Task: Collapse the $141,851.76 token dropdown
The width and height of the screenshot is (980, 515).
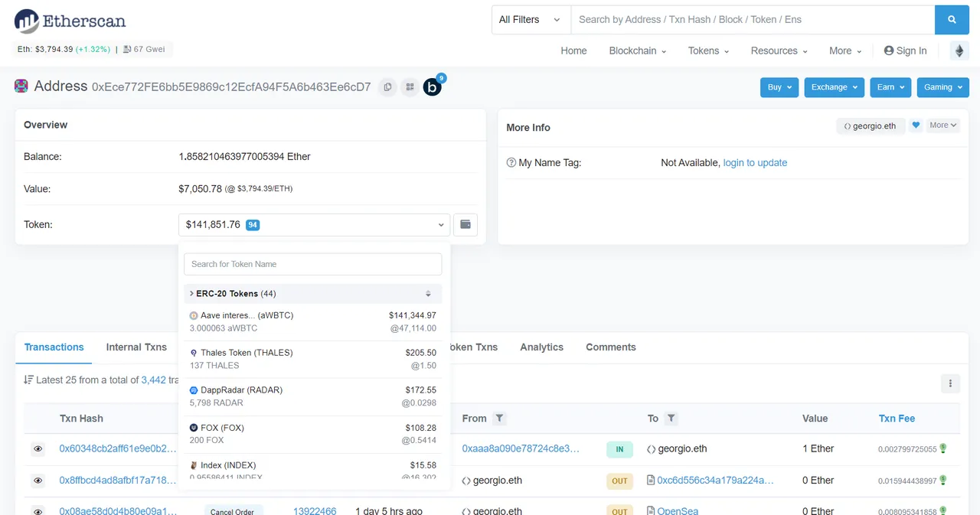Action: coord(314,225)
